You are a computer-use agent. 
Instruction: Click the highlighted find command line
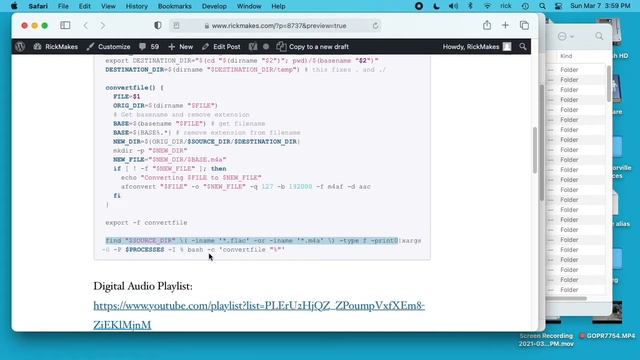(251, 240)
